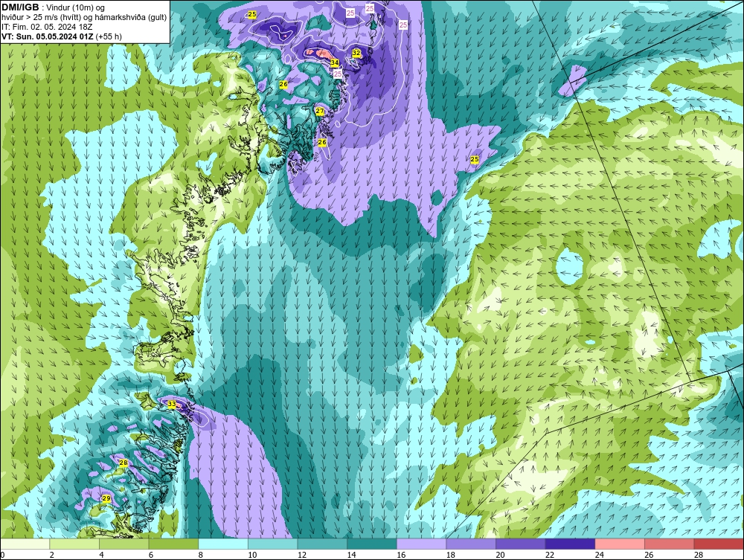The image size is (744, 560).
Task: Pick the 4–6 m/s legend color swatch
Action: 124,544
